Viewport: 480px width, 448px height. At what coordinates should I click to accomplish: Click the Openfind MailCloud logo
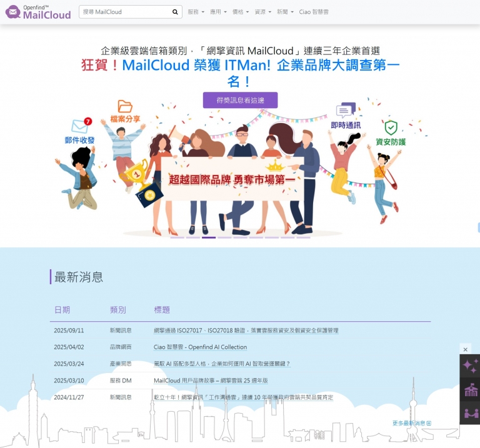[38, 12]
